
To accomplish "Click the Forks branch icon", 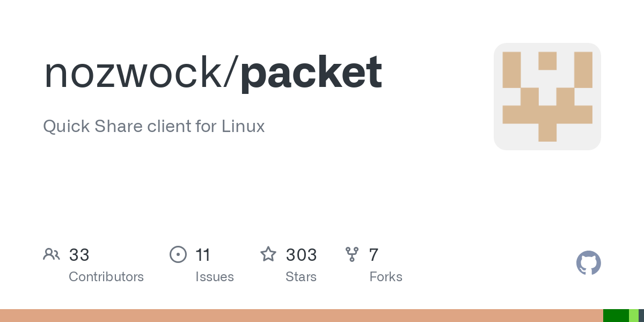I will click(352, 254).
